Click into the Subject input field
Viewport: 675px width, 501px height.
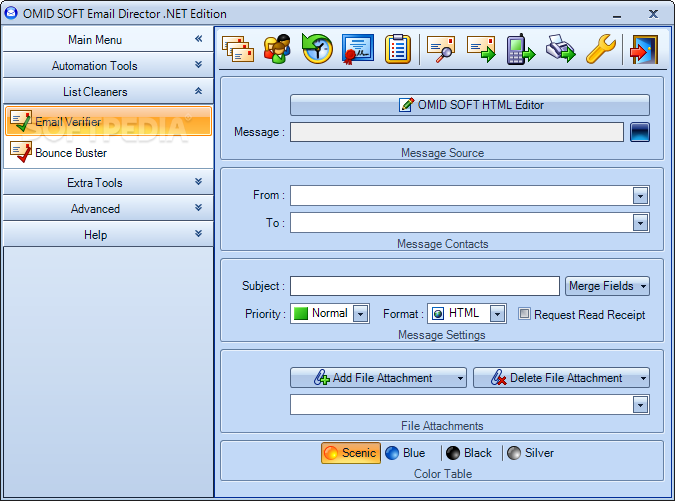(x=425, y=286)
